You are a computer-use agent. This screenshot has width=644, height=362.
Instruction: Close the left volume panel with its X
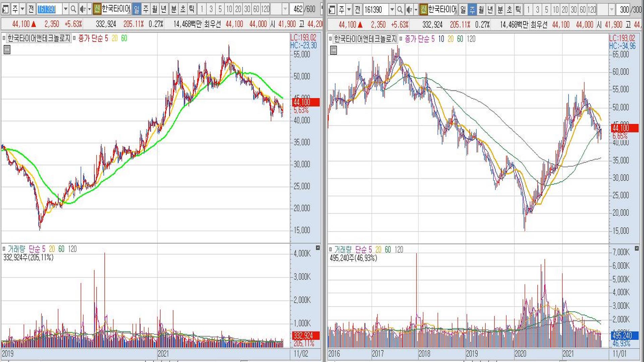coord(318,248)
